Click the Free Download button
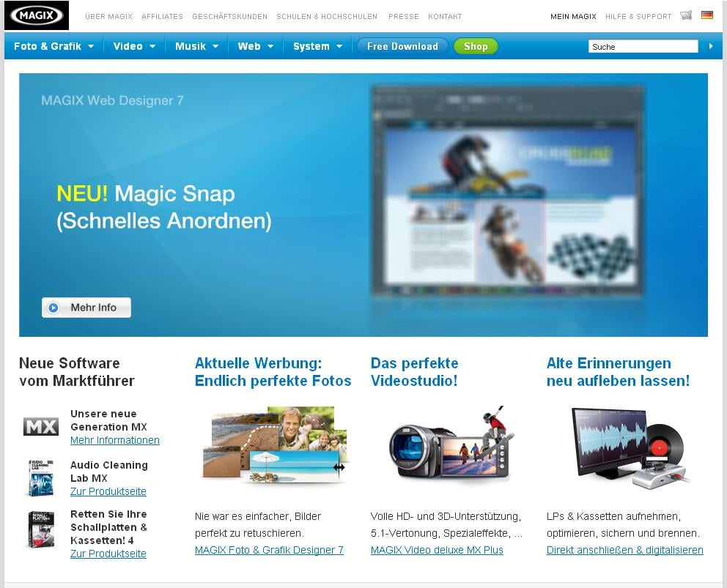Screen dimensions: 727x588 402,46
